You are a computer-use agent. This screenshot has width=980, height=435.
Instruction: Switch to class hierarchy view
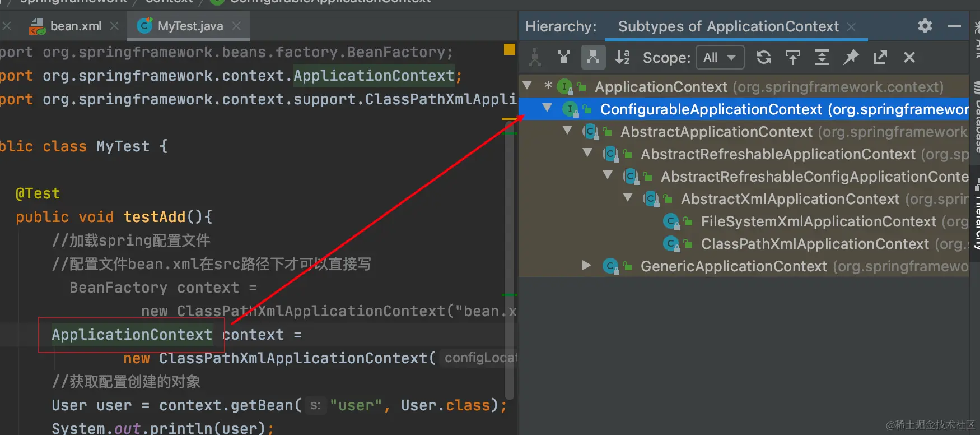point(535,57)
